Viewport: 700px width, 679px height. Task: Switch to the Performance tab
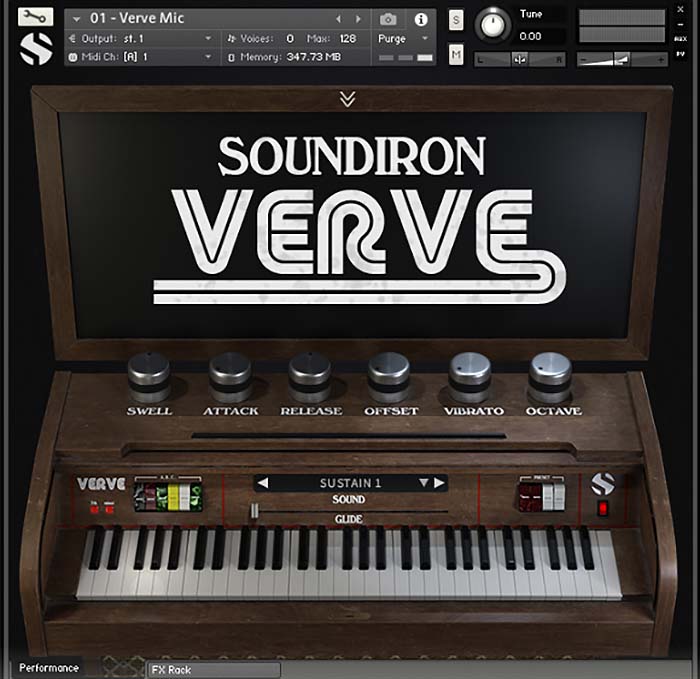[x=49, y=668]
